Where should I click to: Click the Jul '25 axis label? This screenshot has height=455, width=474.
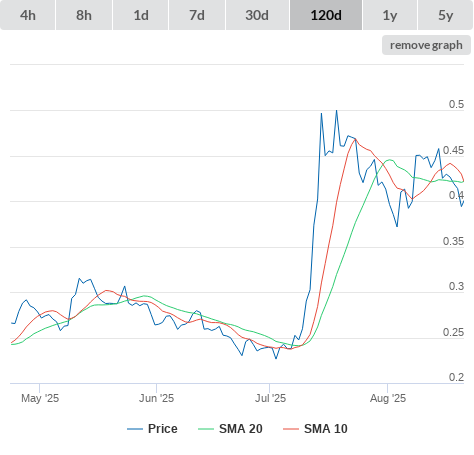(x=270, y=398)
